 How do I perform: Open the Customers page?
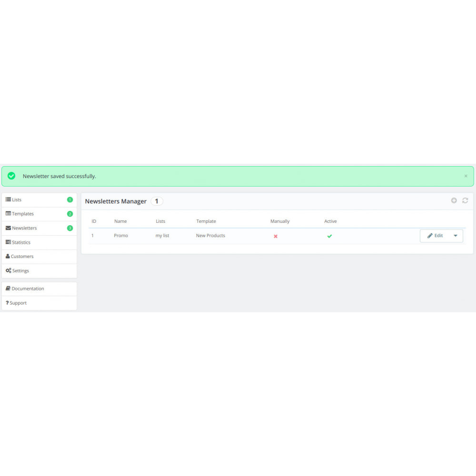coord(22,257)
